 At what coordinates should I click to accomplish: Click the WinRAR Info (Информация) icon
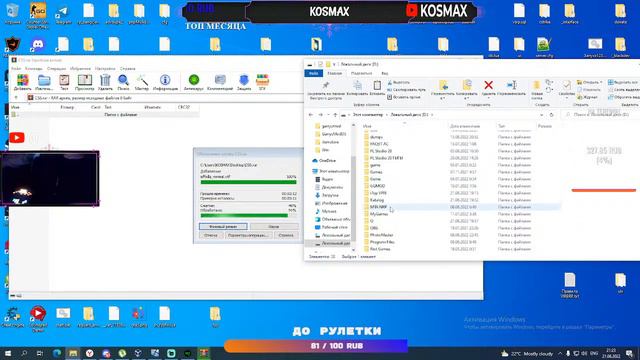(165, 80)
